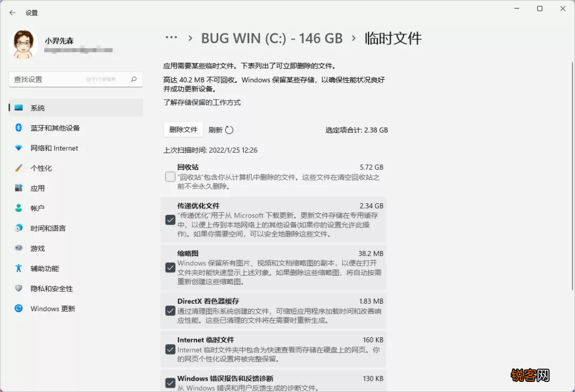This screenshot has width=575, height=392.
Task: Click the Gaming controller icon
Action: [x=19, y=248]
